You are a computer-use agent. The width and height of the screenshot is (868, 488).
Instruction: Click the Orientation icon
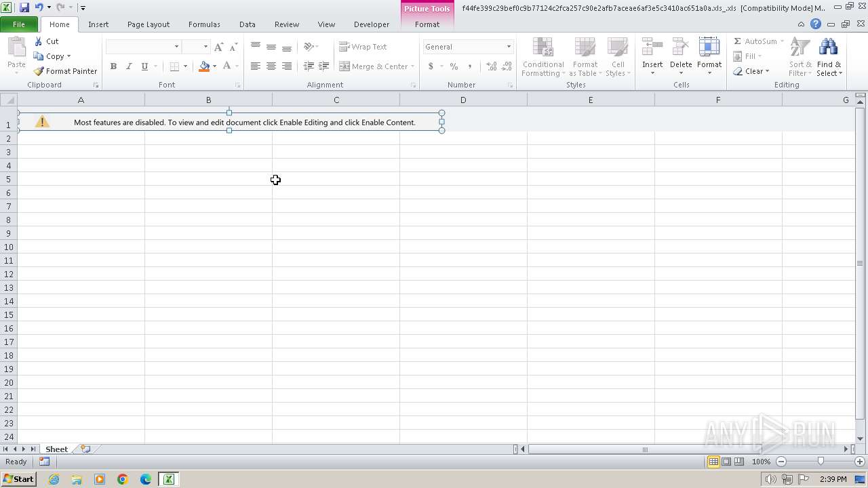tap(309, 47)
